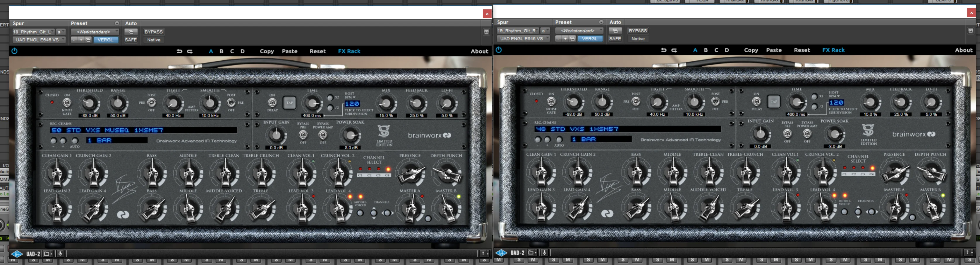The height and width of the screenshot is (265, 980).
Task: Open About in the 19_Rhythm_Git_R plugin
Action: (964, 50)
